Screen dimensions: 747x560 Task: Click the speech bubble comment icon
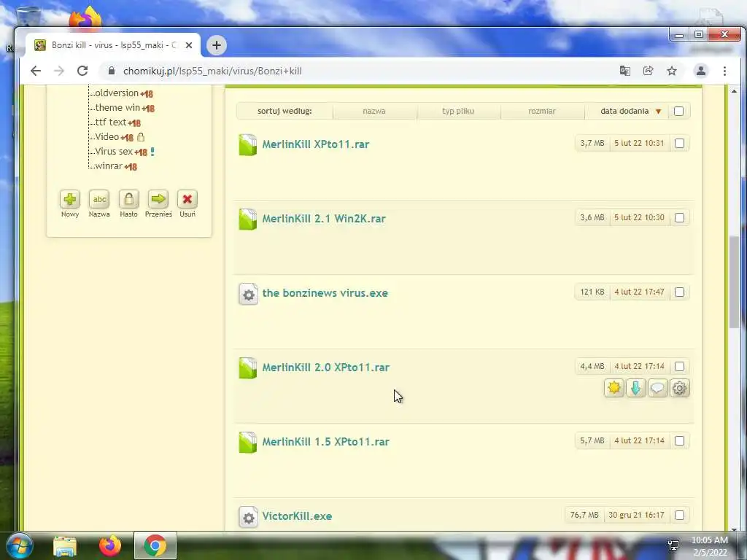point(657,388)
